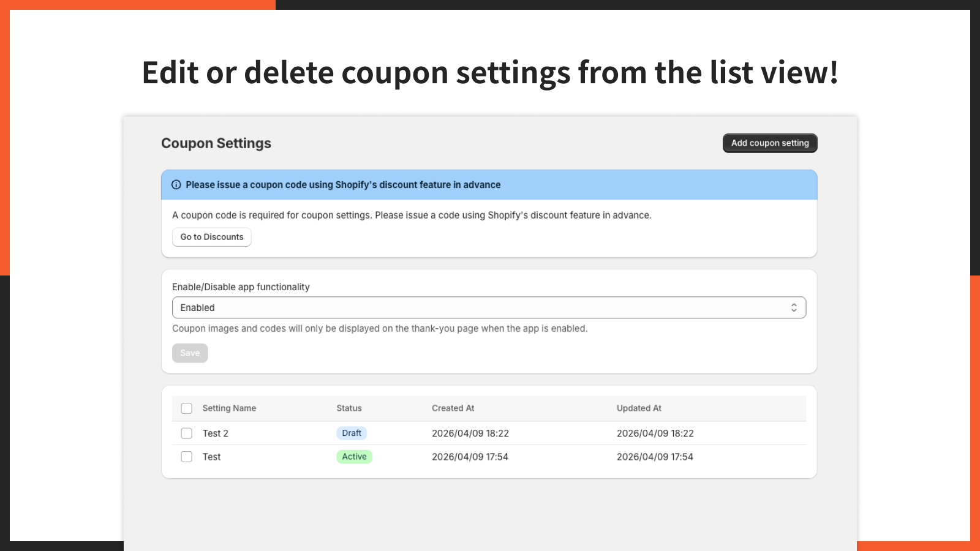Check the checkbox beside Active row Test
The image size is (980, 551).
click(x=187, y=457)
